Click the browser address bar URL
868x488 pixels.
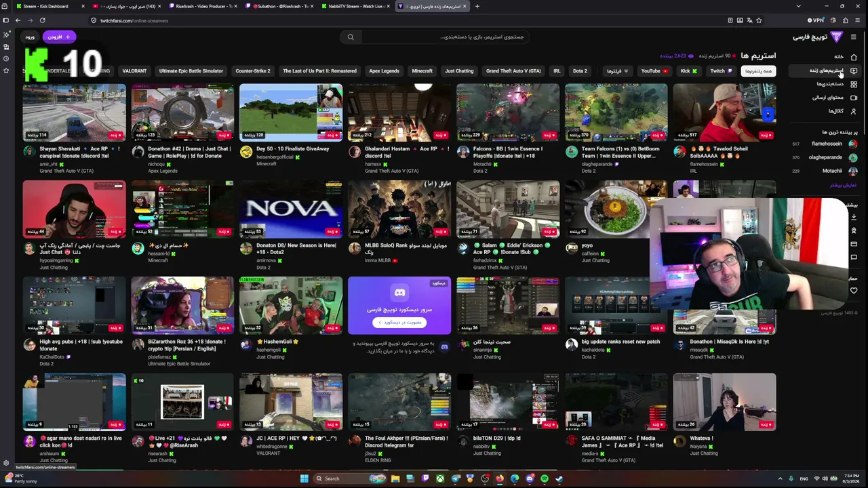(x=134, y=20)
